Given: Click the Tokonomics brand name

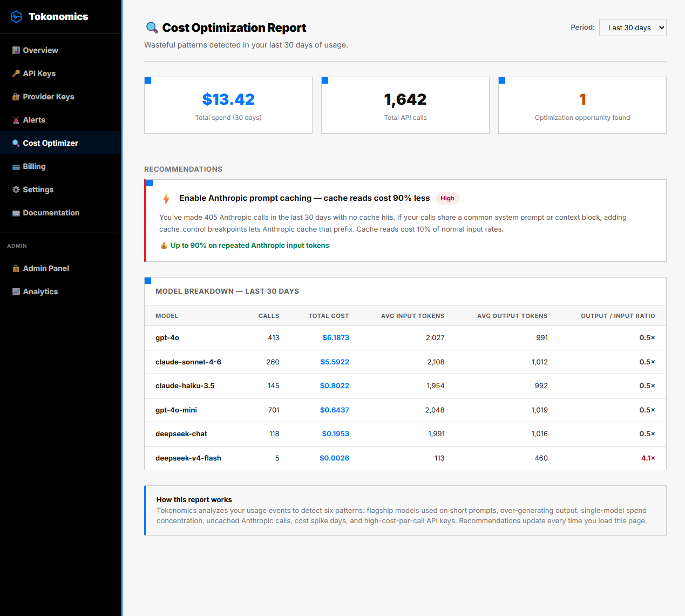Looking at the screenshot, I should [x=58, y=17].
